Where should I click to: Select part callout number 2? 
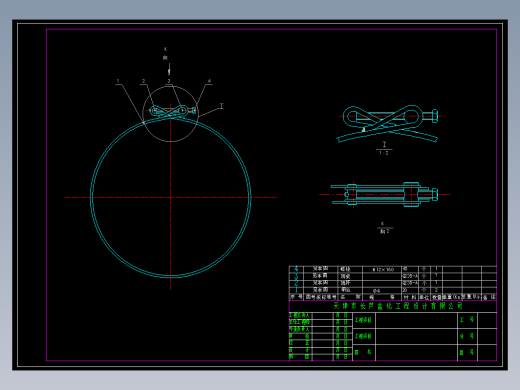(x=144, y=81)
